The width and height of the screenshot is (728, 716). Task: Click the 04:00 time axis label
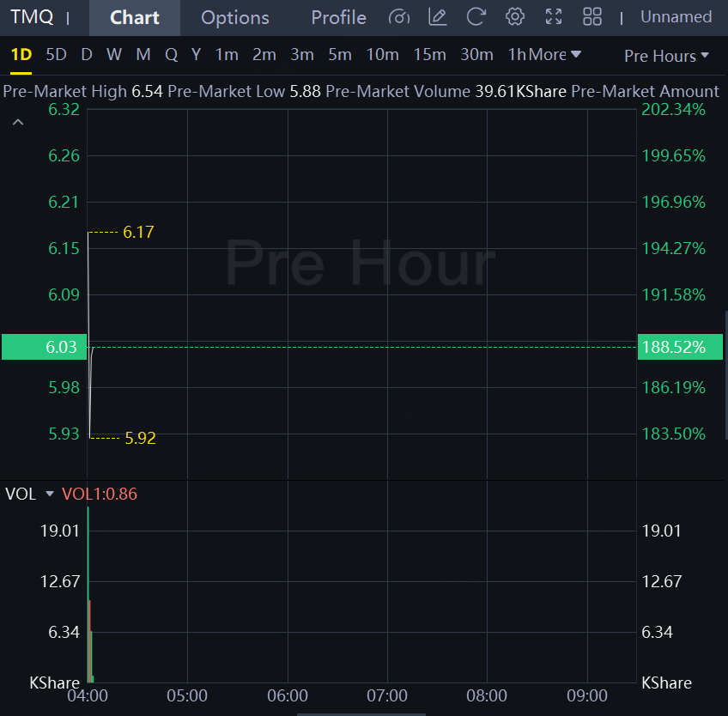(88, 695)
